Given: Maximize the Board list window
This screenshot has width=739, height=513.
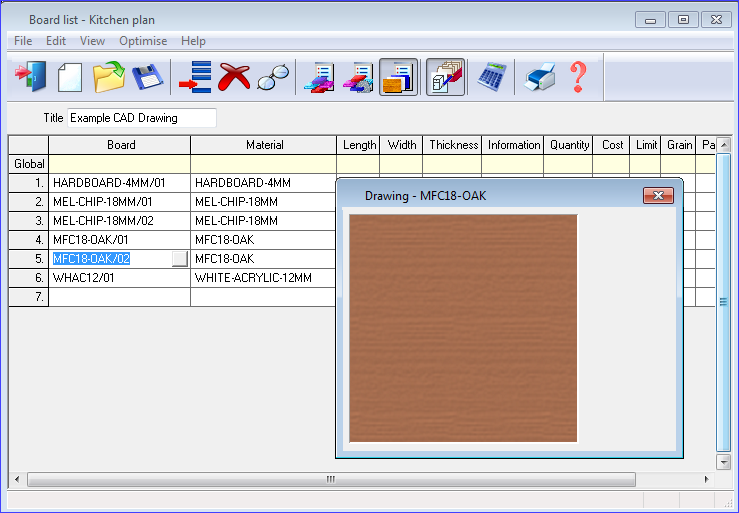Looking at the screenshot, I should (x=683, y=20).
